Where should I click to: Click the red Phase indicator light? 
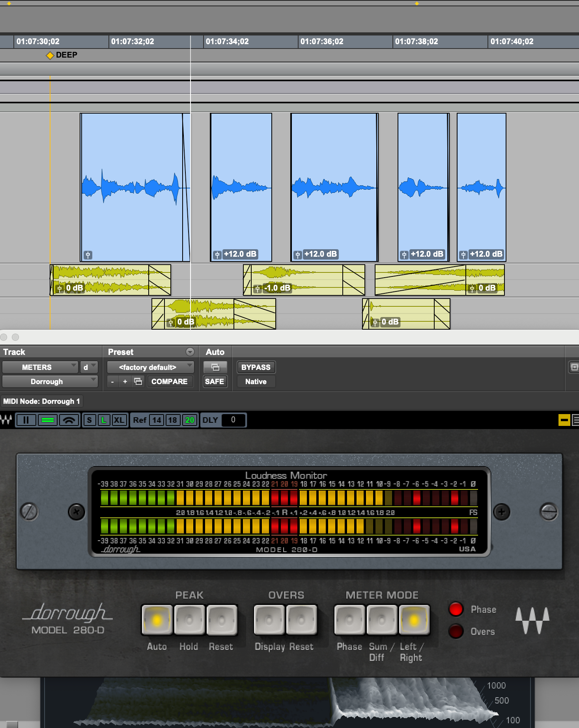click(x=456, y=609)
